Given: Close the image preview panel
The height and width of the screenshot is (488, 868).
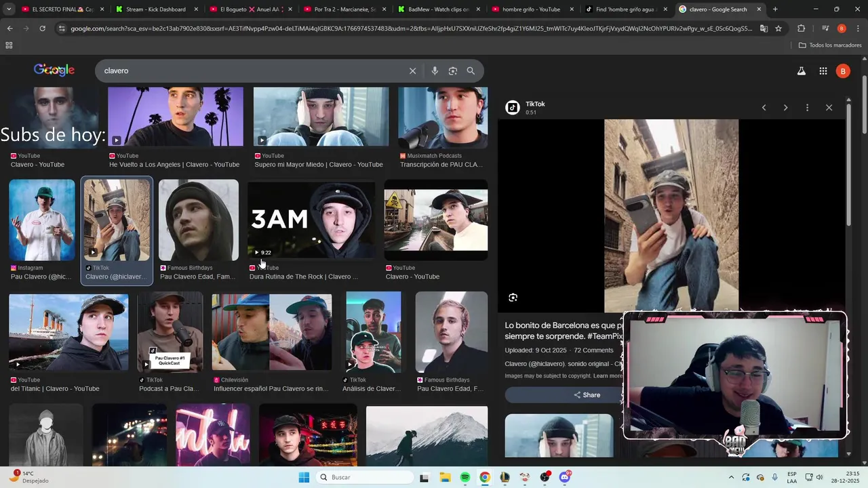Looking at the screenshot, I should (x=829, y=108).
